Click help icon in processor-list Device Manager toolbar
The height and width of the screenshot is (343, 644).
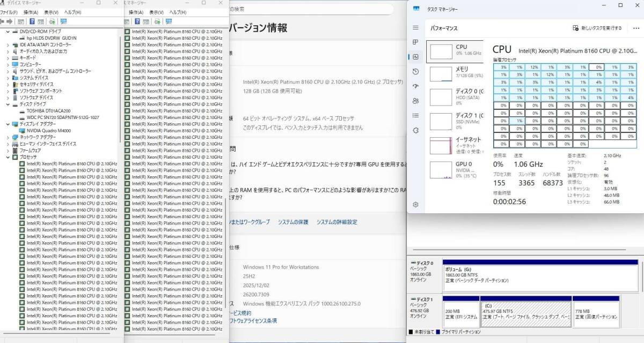click(x=137, y=21)
